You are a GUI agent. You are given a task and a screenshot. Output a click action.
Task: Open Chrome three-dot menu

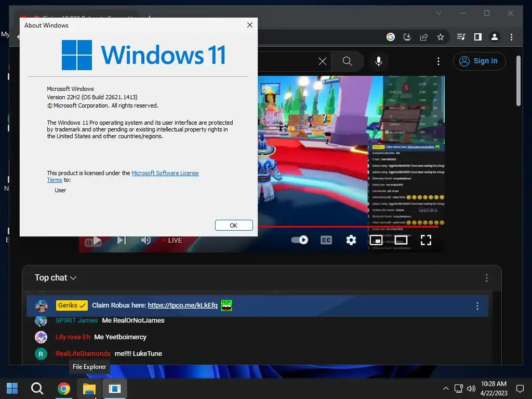[x=511, y=37]
